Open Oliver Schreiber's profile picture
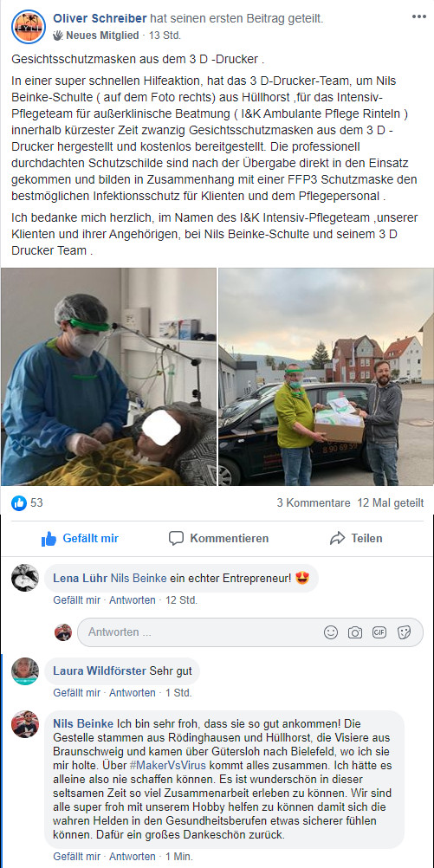The width and height of the screenshot is (434, 868). [x=29, y=27]
